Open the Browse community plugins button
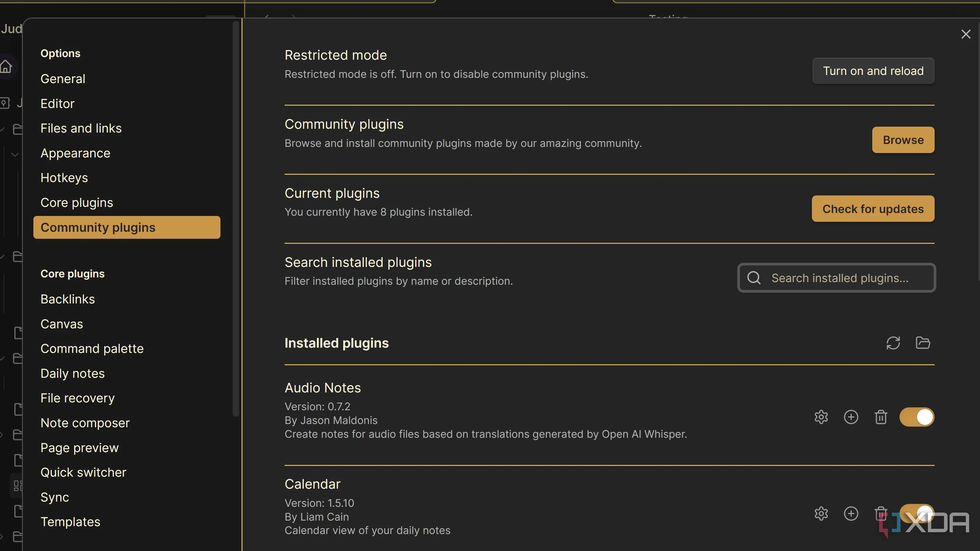This screenshot has width=980, height=551. (903, 140)
